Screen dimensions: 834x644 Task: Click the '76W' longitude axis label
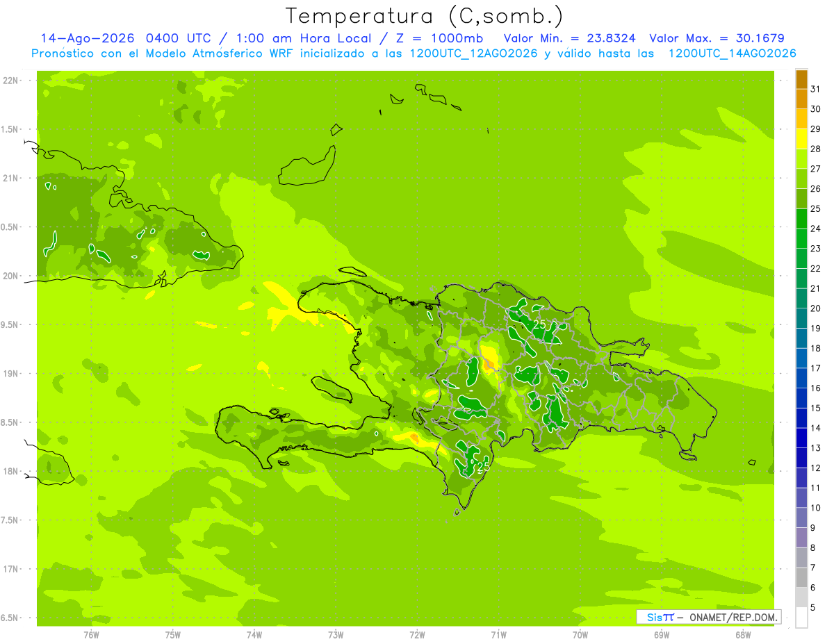[x=91, y=635]
